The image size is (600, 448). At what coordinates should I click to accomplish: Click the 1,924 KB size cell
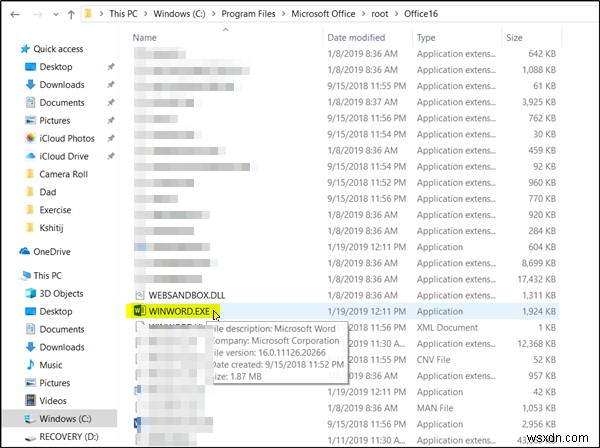pyautogui.click(x=539, y=311)
